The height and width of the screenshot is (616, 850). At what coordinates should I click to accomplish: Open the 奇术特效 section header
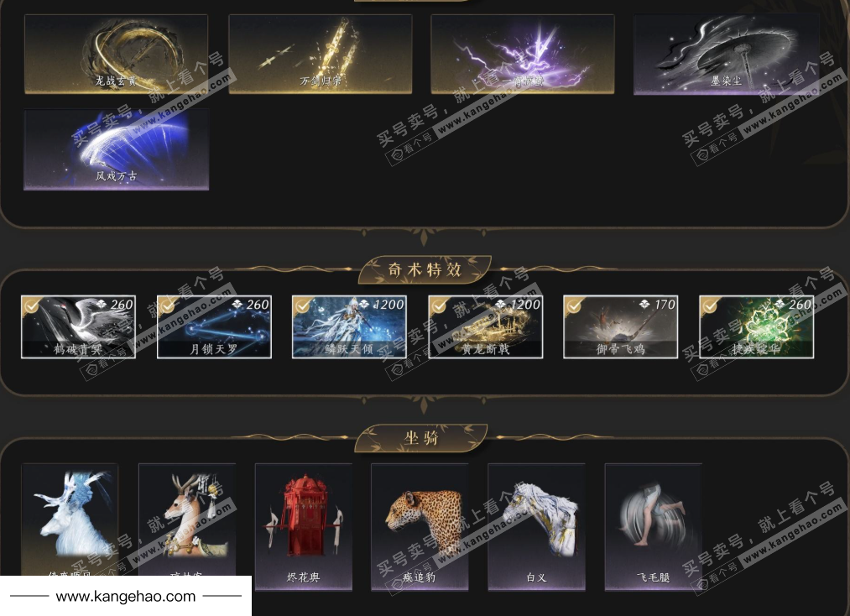[425, 269]
